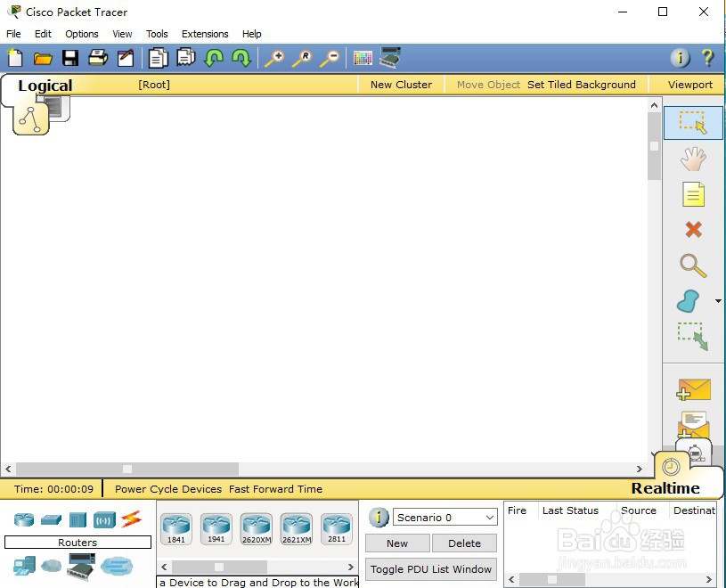Expand the Draw Polygon tool arrow
726x588 pixels.
(x=718, y=301)
